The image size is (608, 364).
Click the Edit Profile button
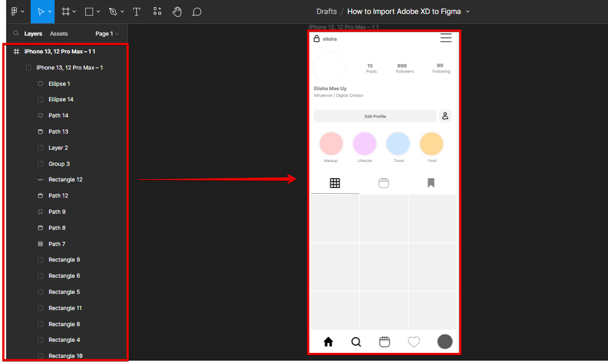[x=375, y=116]
